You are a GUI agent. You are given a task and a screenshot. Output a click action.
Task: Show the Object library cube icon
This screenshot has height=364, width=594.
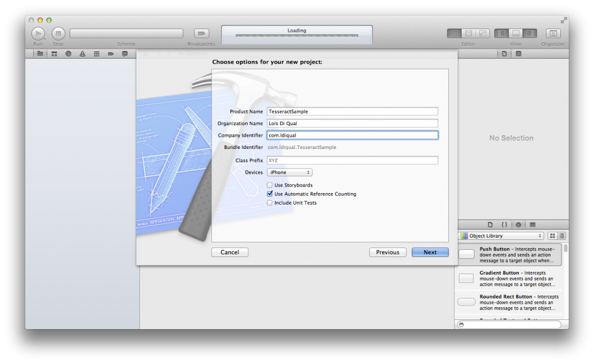pyautogui.click(x=519, y=225)
